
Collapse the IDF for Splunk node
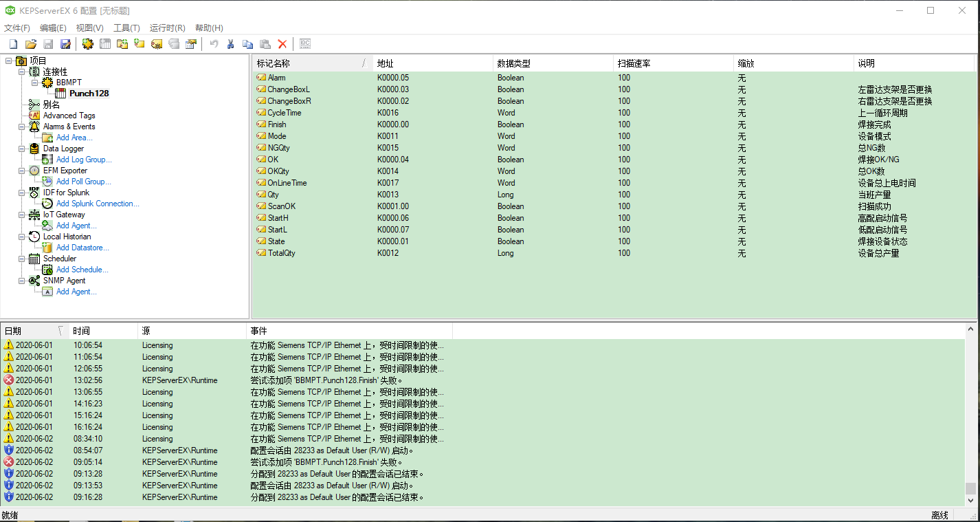point(22,193)
